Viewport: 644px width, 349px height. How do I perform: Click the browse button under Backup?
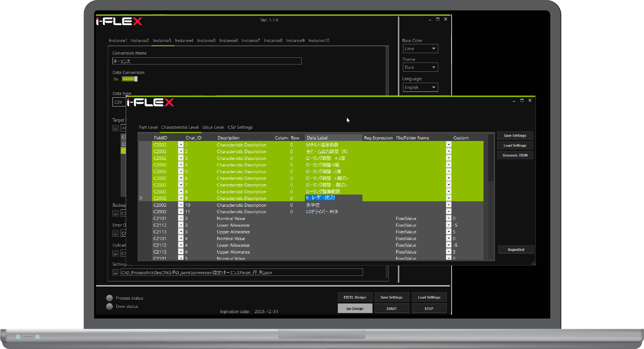(115, 213)
